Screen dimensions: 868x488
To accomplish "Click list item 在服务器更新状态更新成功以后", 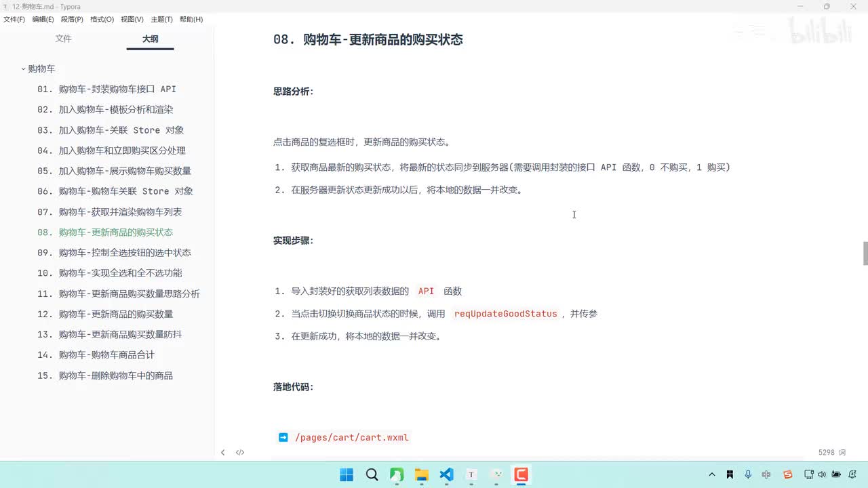I will 407,190.
